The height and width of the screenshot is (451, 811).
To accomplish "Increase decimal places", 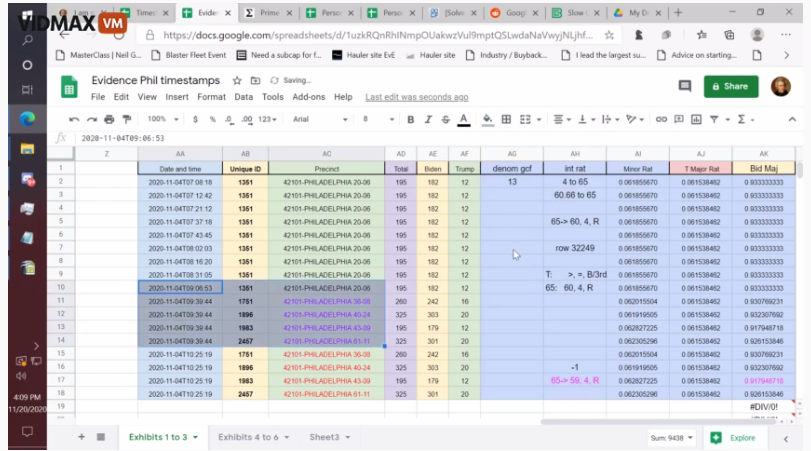I will (247, 119).
